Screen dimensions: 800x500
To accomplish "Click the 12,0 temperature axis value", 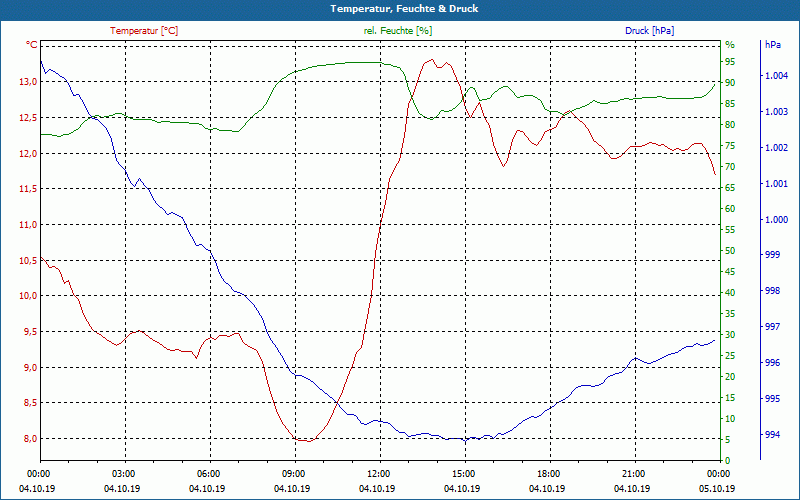I will 29,154.
